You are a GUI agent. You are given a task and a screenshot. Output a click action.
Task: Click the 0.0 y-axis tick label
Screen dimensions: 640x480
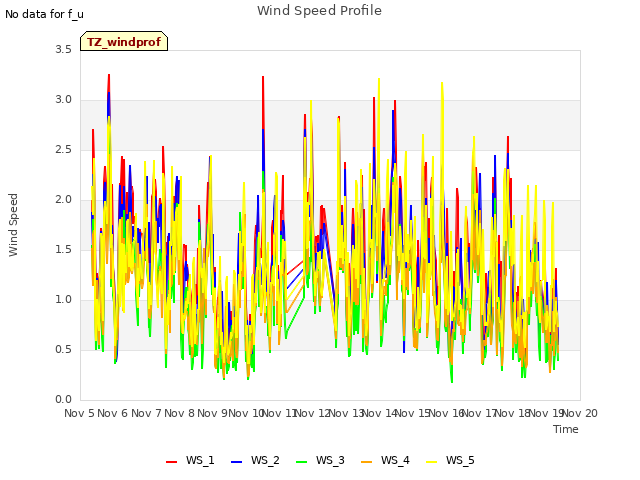pos(63,400)
